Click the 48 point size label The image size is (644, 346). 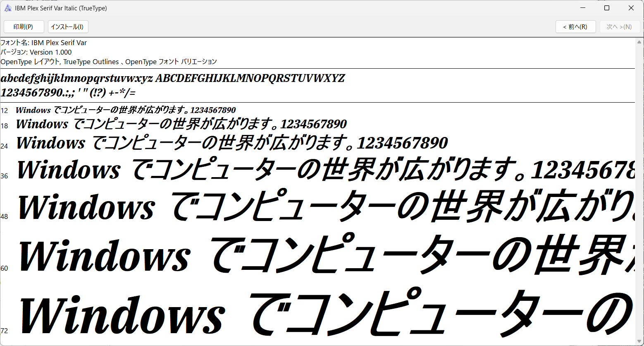(4, 216)
